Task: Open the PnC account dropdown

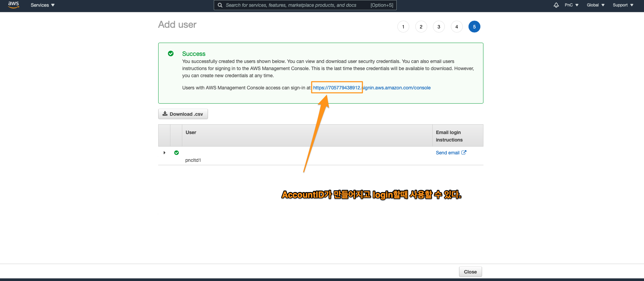Action: (x=571, y=5)
